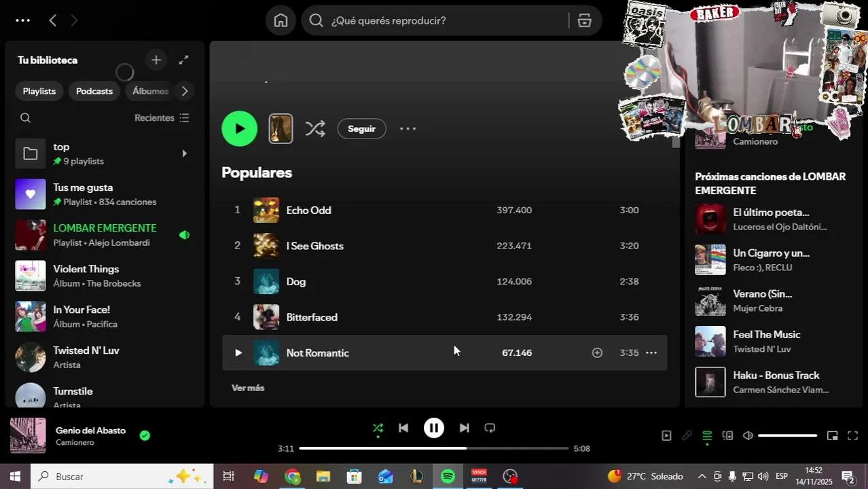
Task: Show more popular songs with Ver más
Action: pos(248,388)
